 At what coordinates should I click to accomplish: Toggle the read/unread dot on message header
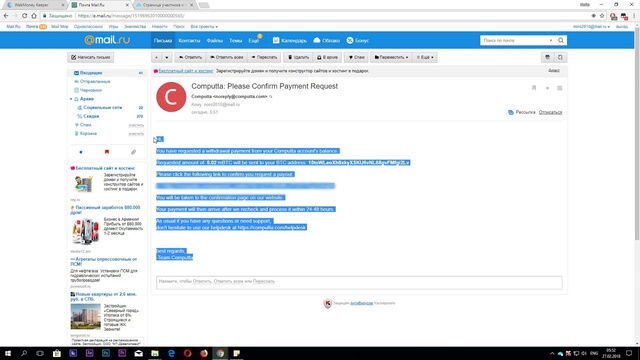pos(547,88)
